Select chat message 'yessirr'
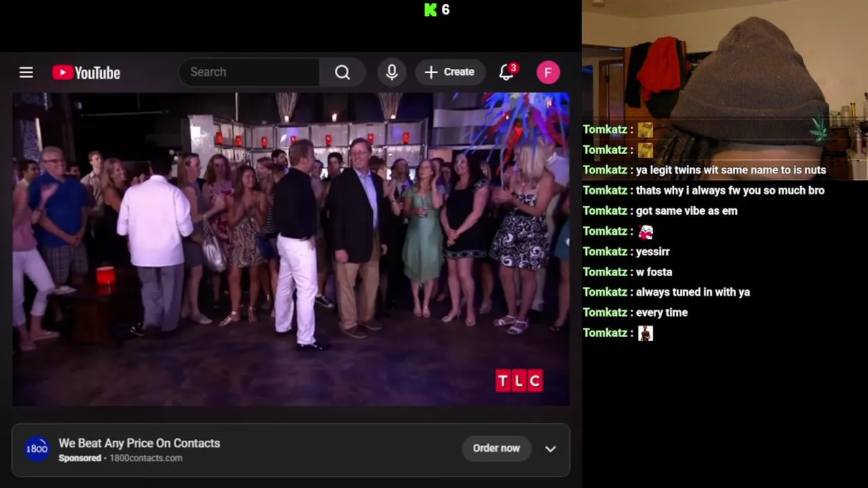 click(653, 251)
